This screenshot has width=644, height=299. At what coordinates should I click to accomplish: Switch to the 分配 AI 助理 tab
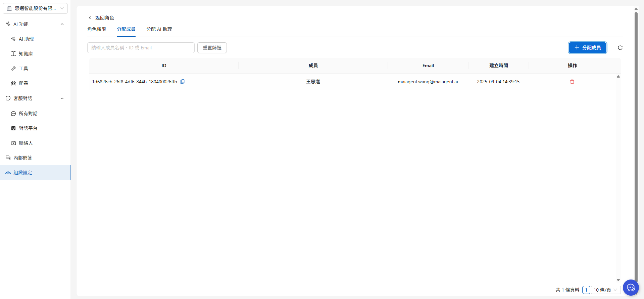[x=159, y=29]
